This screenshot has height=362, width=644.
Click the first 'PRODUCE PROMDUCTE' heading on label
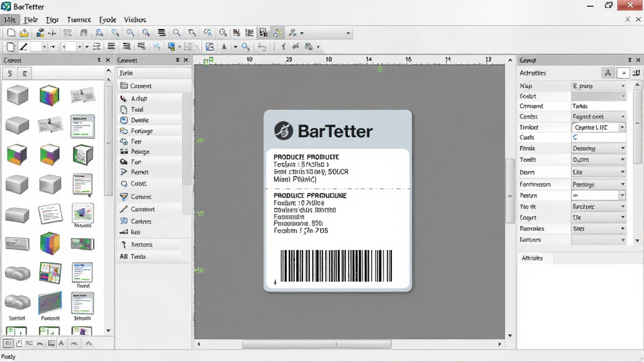click(x=306, y=156)
